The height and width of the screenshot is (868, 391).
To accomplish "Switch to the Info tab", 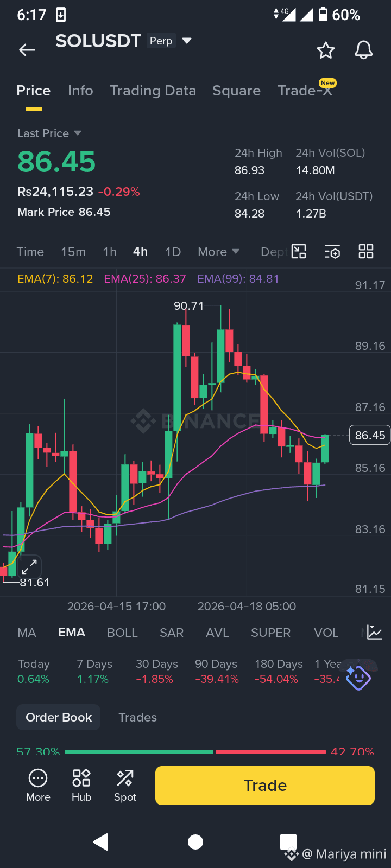I will click(x=80, y=91).
